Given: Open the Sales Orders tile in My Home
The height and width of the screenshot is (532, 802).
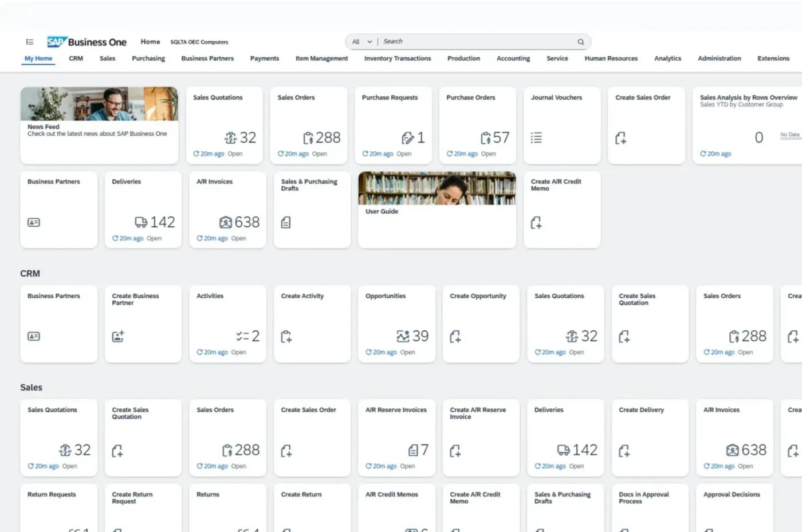Looking at the screenshot, I should [309, 125].
